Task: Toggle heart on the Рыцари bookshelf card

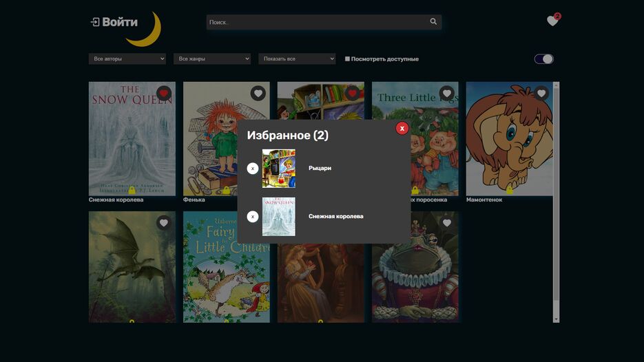Action: pyautogui.click(x=353, y=93)
